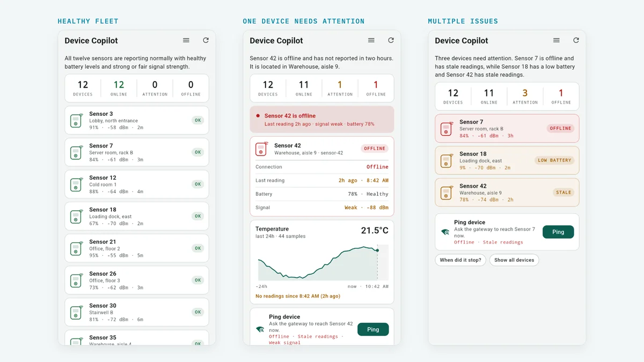Select OFFLINE badge on Sensor 7 in Multiple Issues

[x=560, y=128]
